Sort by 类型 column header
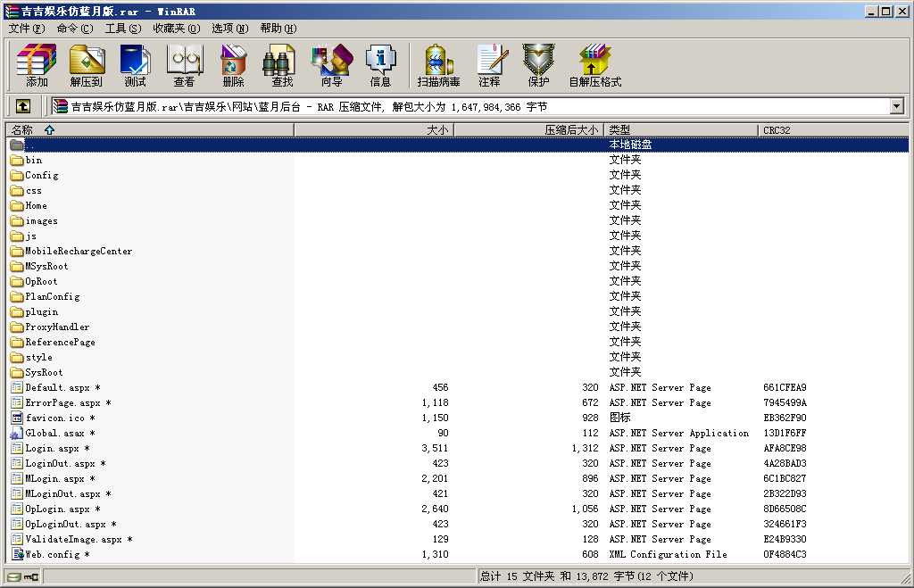Image resolution: width=914 pixels, height=588 pixels. tap(681, 130)
